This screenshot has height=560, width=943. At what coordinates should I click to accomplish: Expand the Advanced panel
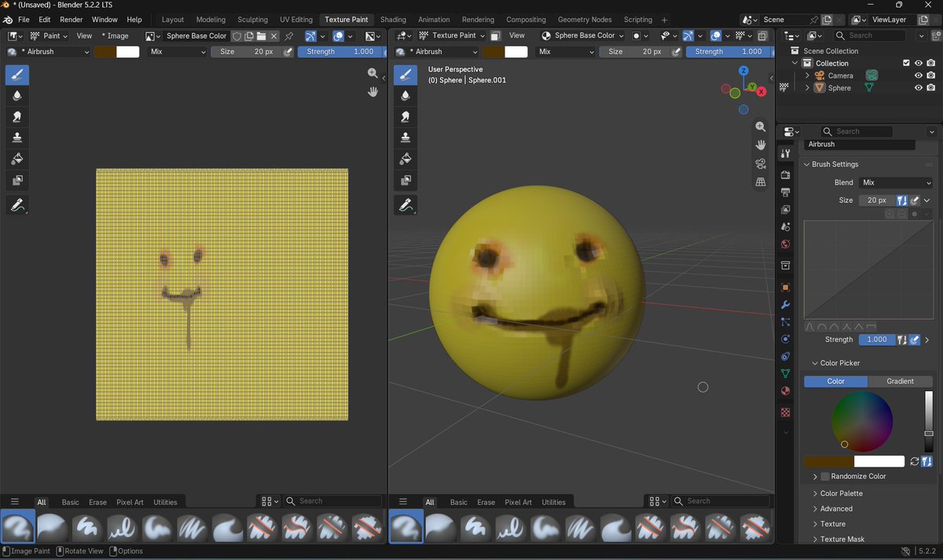pos(836,508)
